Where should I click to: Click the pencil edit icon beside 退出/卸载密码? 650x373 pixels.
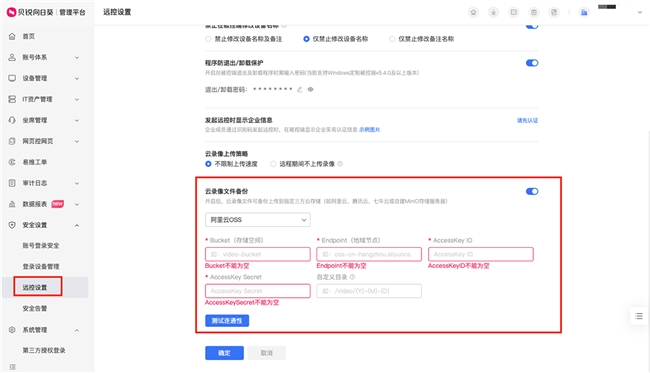point(299,89)
